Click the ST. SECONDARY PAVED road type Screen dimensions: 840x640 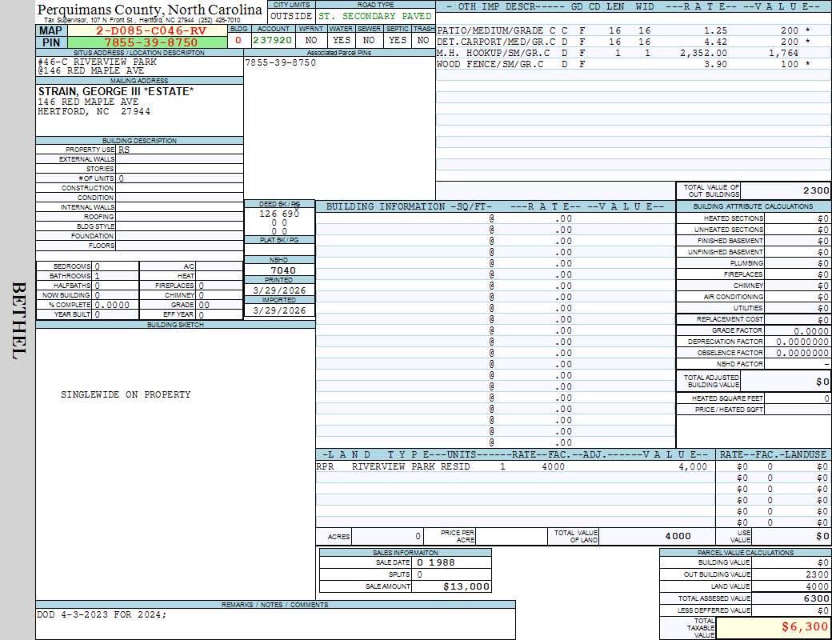click(x=374, y=16)
